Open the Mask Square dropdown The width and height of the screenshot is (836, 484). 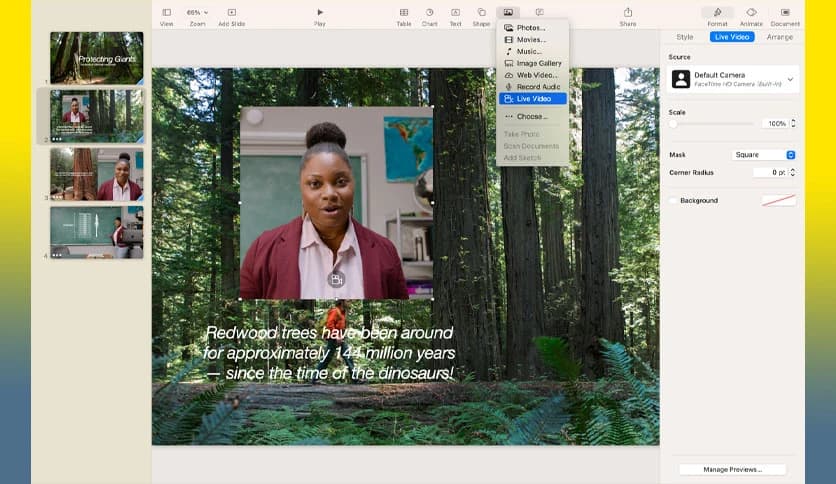pyautogui.click(x=764, y=155)
